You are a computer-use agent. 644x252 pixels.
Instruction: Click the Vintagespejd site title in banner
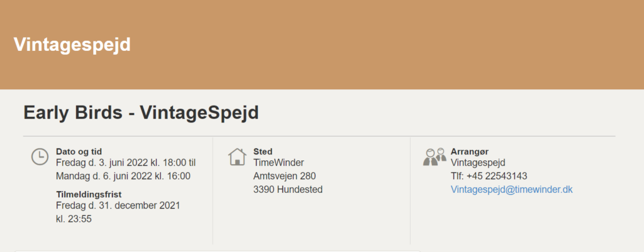click(72, 45)
